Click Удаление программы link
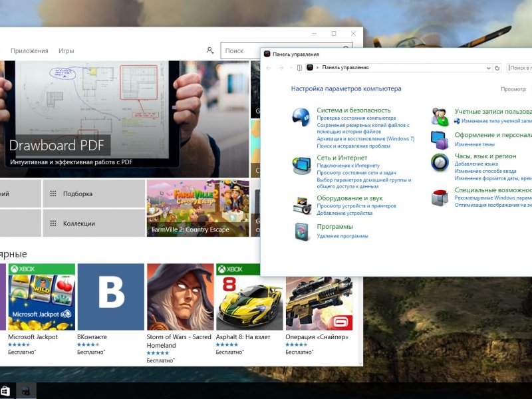Screen dimensions: 532x399 click(342, 236)
